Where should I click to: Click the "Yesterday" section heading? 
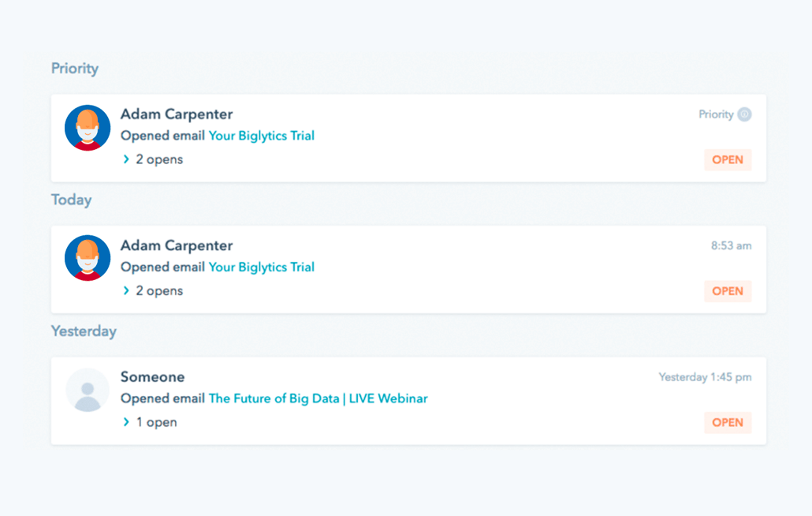tap(84, 331)
